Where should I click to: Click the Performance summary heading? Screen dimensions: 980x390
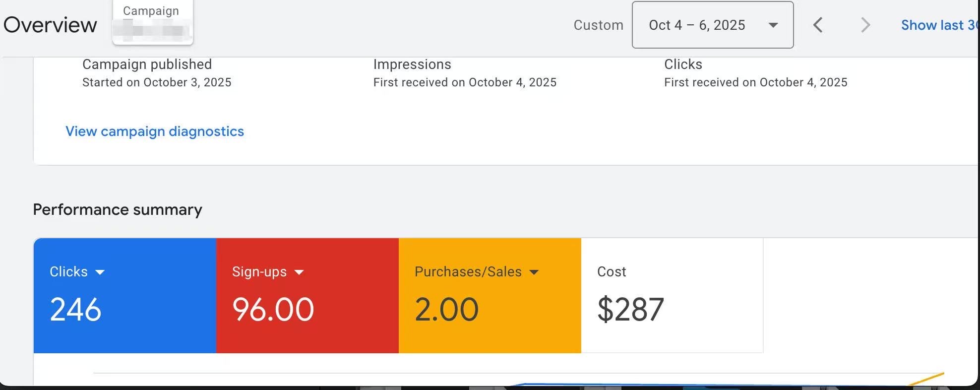[118, 210]
